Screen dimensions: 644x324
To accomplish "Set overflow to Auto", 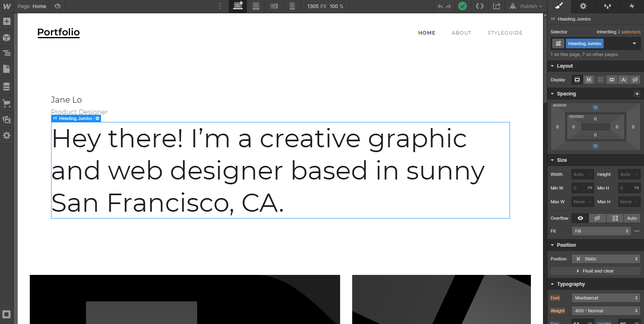I will coord(632,218).
